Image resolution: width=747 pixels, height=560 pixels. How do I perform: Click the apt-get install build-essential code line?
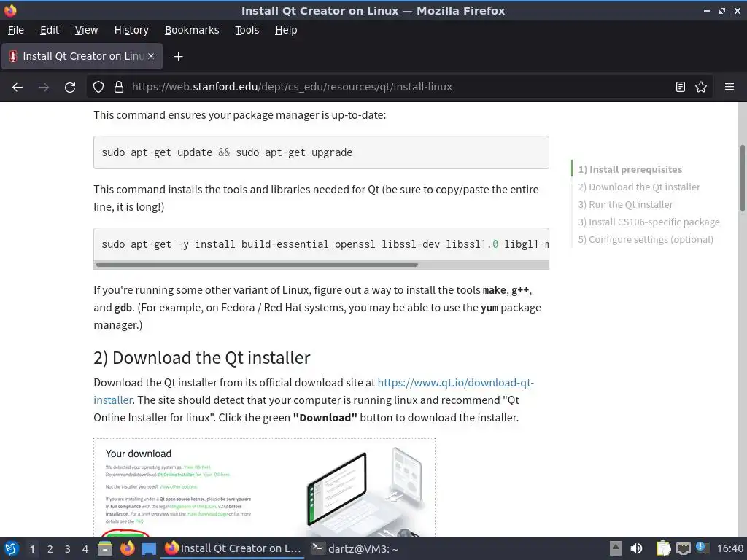(x=321, y=244)
